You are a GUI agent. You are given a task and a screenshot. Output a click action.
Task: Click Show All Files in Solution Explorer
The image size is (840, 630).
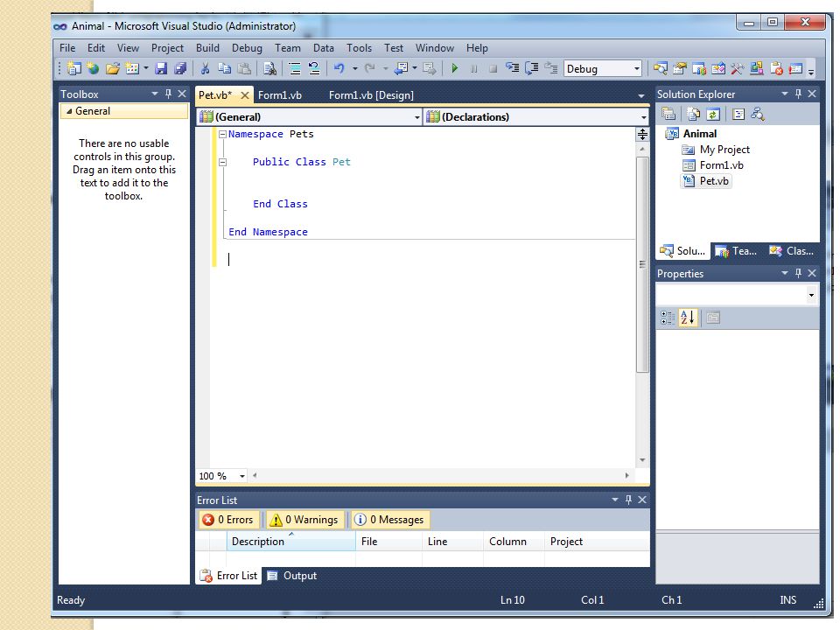pos(694,114)
